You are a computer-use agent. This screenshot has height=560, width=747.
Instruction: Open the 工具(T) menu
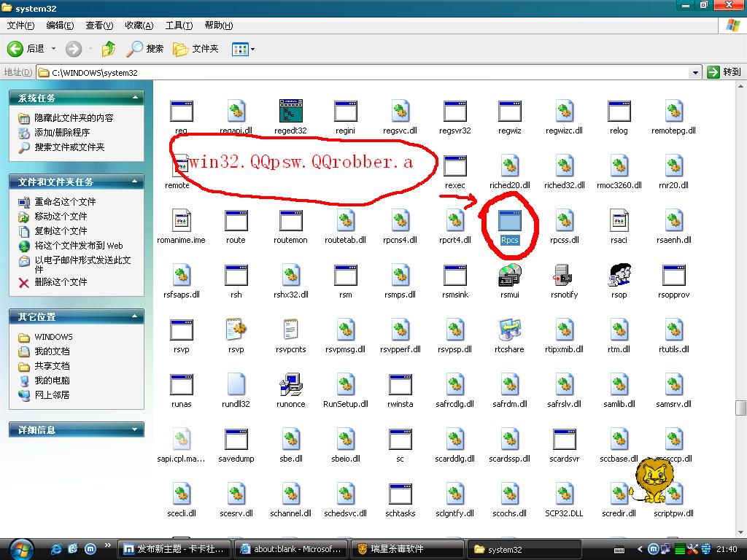pos(179,26)
